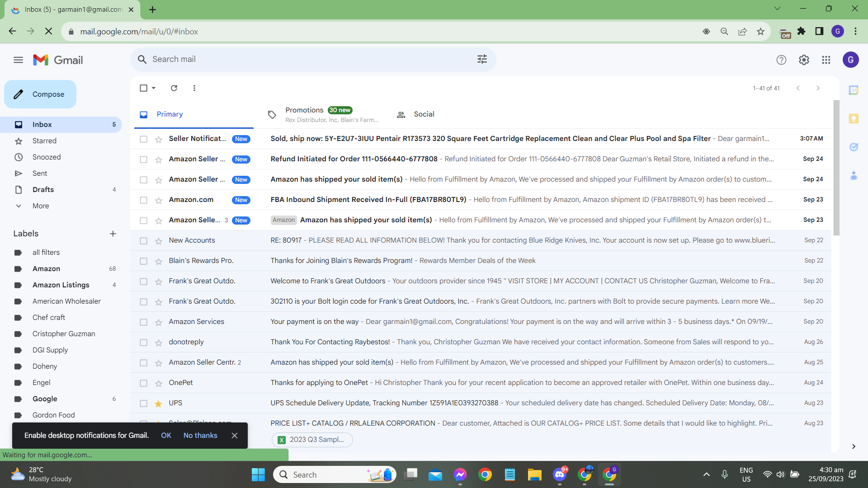The height and width of the screenshot is (488, 868).
Task: Open the Drafts folder
Action: pyautogui.click(x=61, y=190)
